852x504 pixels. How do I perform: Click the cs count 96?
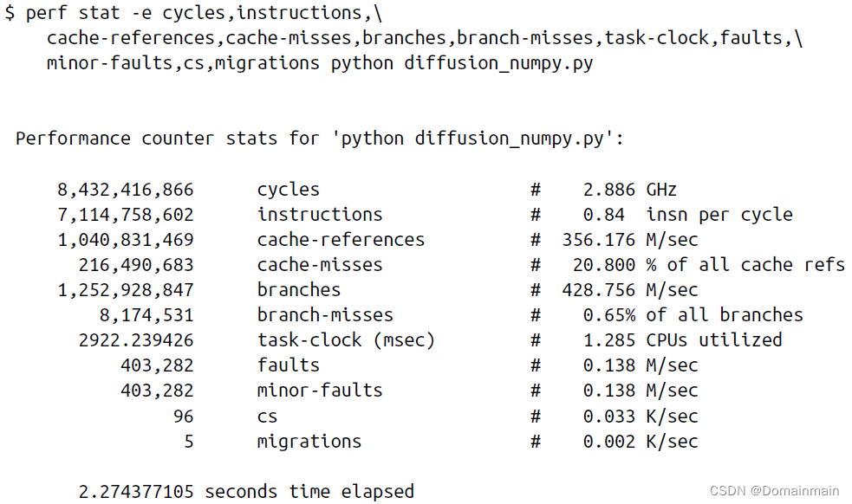tap(184, 417)
